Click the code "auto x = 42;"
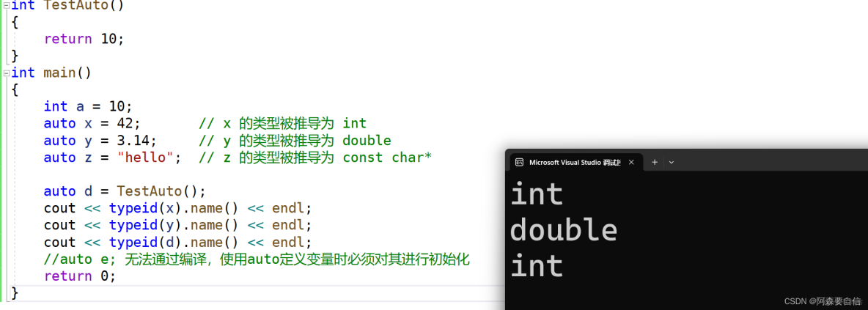This screenshot has width=868, height=310. [x=92, y=123]
